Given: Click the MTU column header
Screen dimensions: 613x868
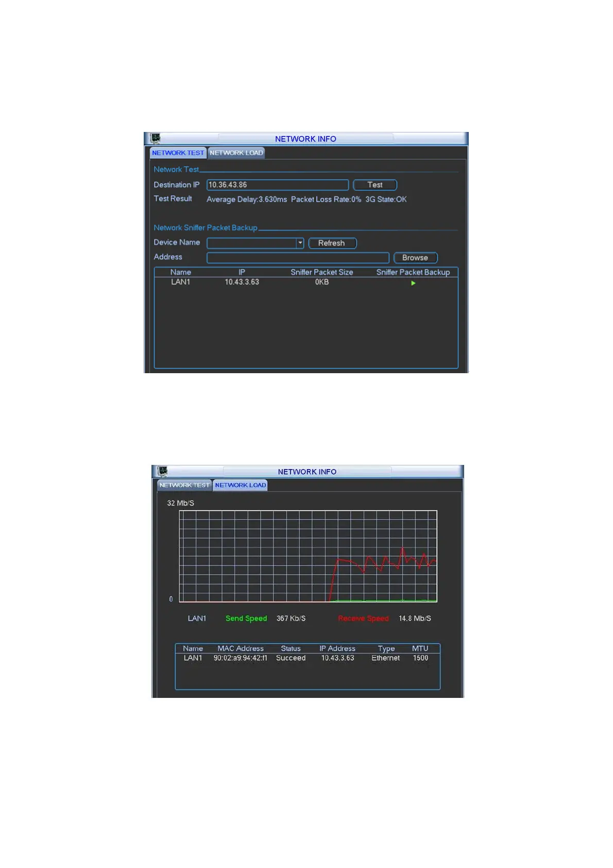Looking at the screenshot, I should pyautogui.click(x=420, y=648).
